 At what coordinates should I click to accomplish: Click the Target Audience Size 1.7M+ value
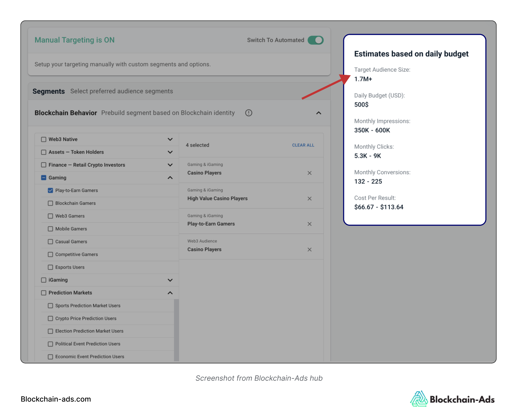click(x=363, y=79)
